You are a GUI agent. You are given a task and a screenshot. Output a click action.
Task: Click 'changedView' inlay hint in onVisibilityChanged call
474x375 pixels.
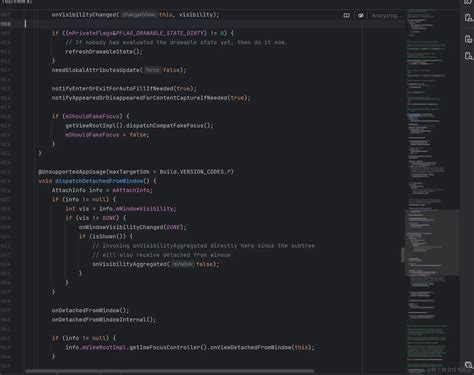[x=138, y=15]
